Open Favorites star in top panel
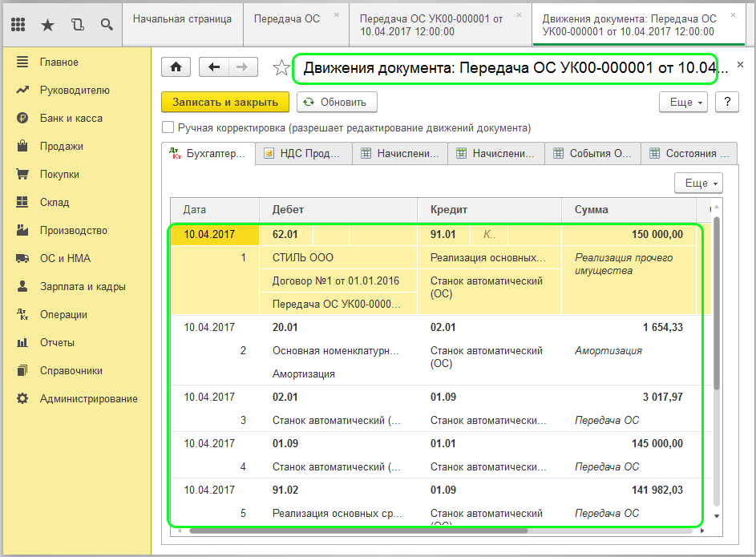The width and height of the screenshot is (756, 557). click(47, 25)
